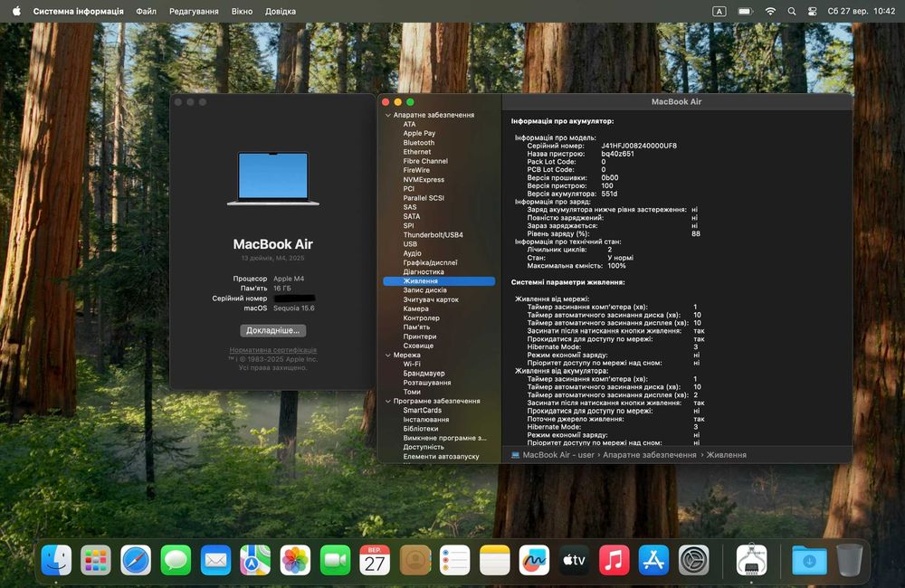This screenshot has height=588, width=905.
Task: Open the Music app in the Dock
Action: 614,560
